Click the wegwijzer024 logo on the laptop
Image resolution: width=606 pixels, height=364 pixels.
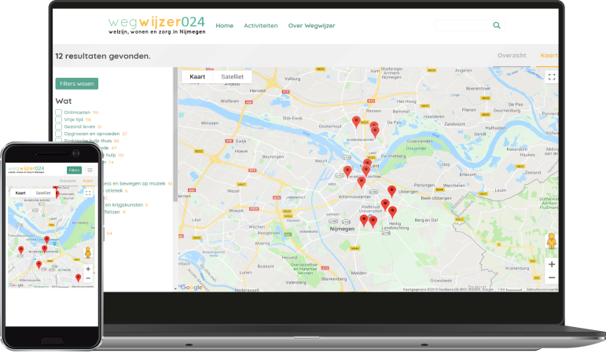(x=156, y=25)
